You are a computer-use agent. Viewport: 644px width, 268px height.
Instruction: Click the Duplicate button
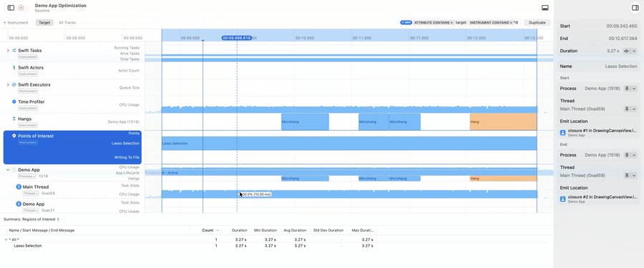[x=537, y=23]
